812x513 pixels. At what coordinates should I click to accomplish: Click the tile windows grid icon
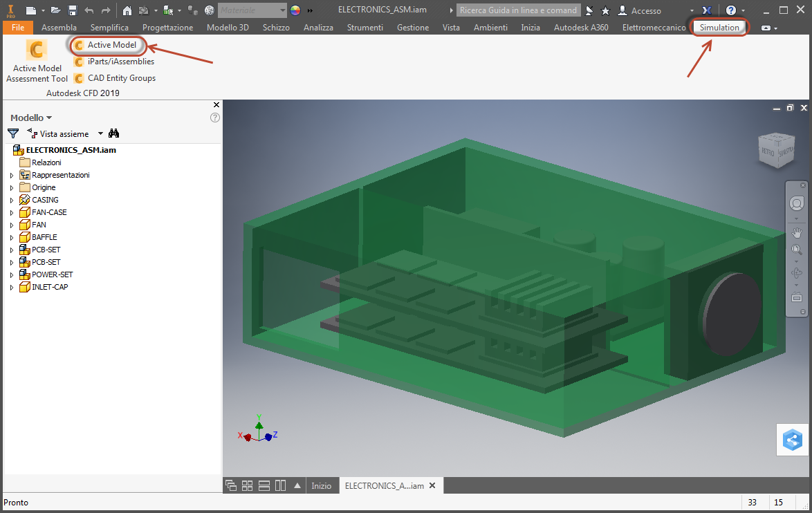(247, 485)
